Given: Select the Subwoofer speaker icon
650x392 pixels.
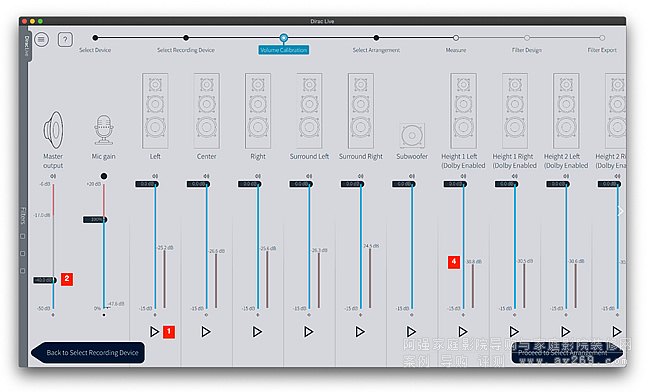Looking at the screenshot, I should click(x=412, y=135).
